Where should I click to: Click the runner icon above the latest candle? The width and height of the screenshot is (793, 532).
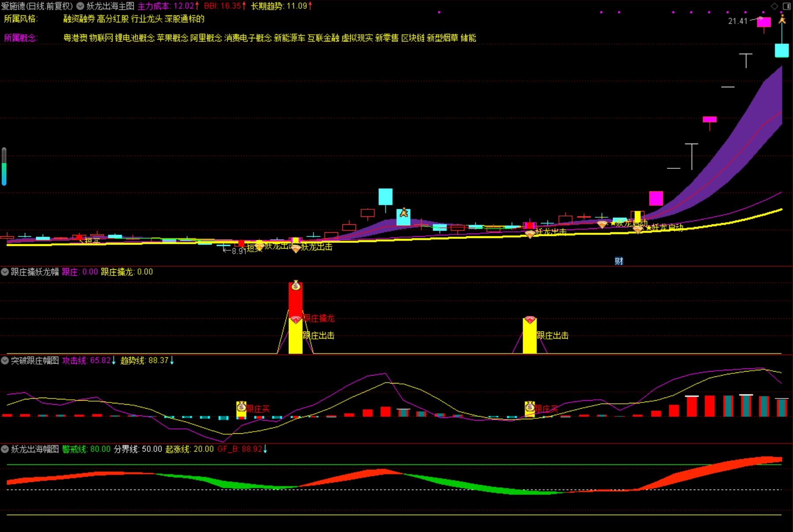(782, 19)
